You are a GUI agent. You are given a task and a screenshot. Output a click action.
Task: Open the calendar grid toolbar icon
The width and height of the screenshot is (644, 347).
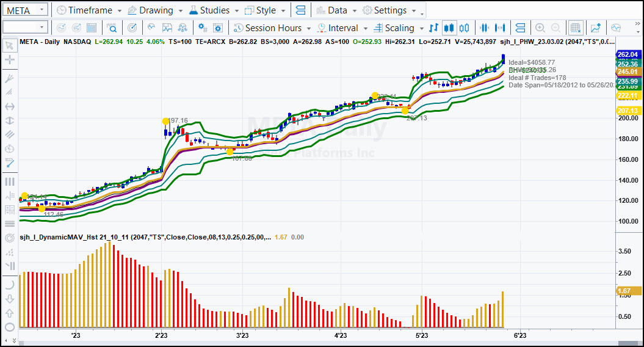92,28
